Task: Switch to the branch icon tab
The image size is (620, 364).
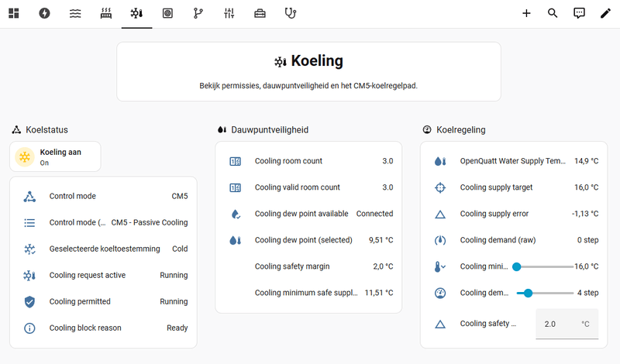Action: click(198, 13)
